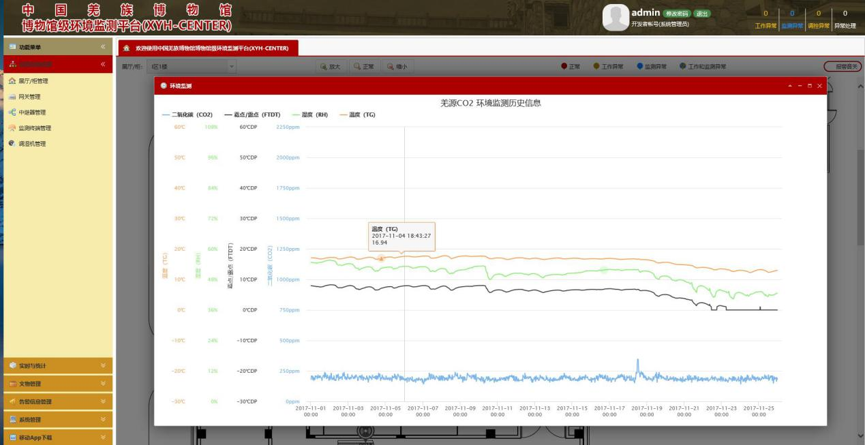Switch to the XYH-CENTER welcome tab
The height and width of the screenshot is (445, 865).
[212, 48]
